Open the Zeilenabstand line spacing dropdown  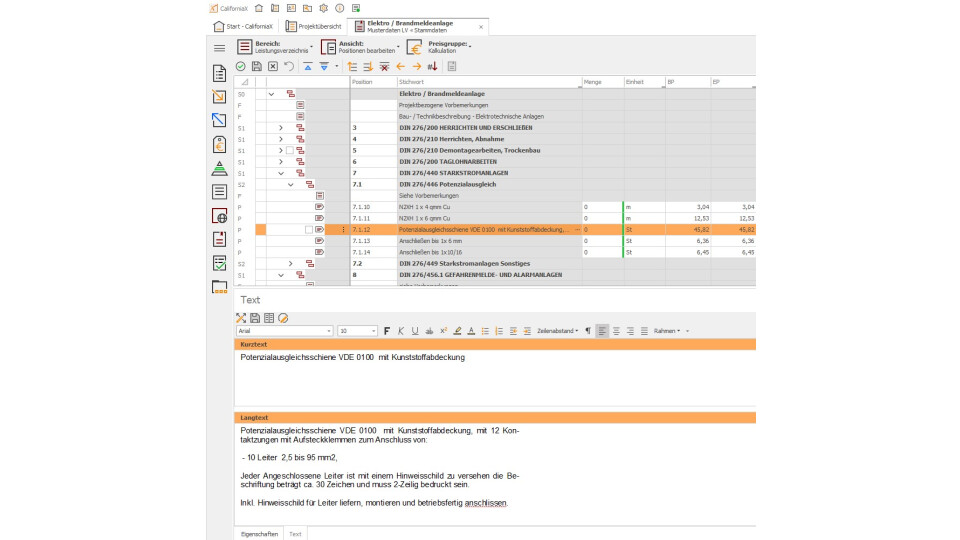(557, 330)
